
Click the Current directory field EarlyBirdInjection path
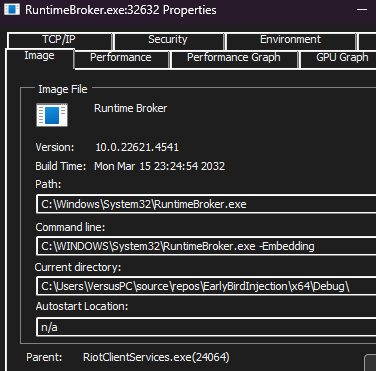pos(206,286)
